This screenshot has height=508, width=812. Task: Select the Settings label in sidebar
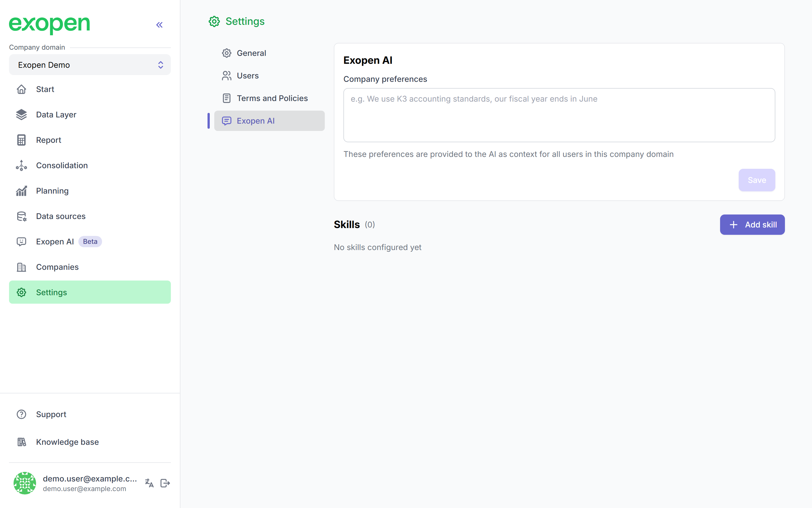point(51,292)
